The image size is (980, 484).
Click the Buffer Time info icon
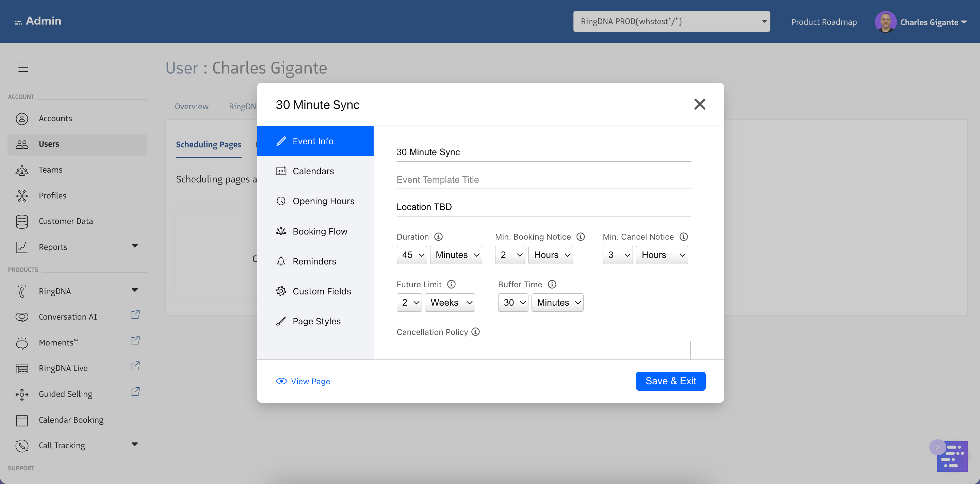[x=552, y=284]
